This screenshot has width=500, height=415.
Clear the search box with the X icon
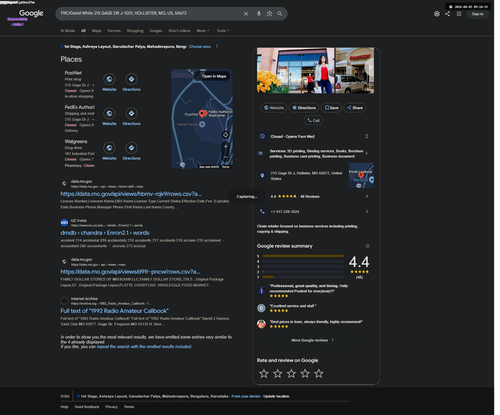pos(246,14)
